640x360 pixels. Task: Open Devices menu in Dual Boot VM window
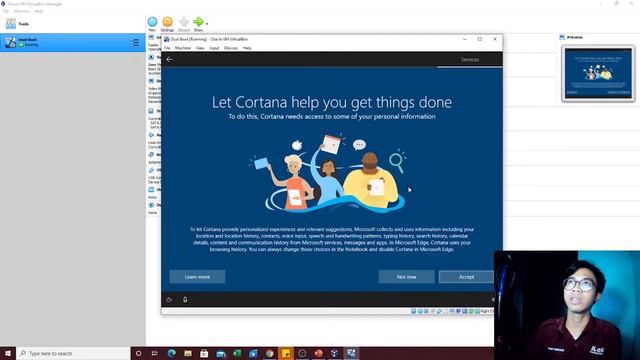[231, 48]
